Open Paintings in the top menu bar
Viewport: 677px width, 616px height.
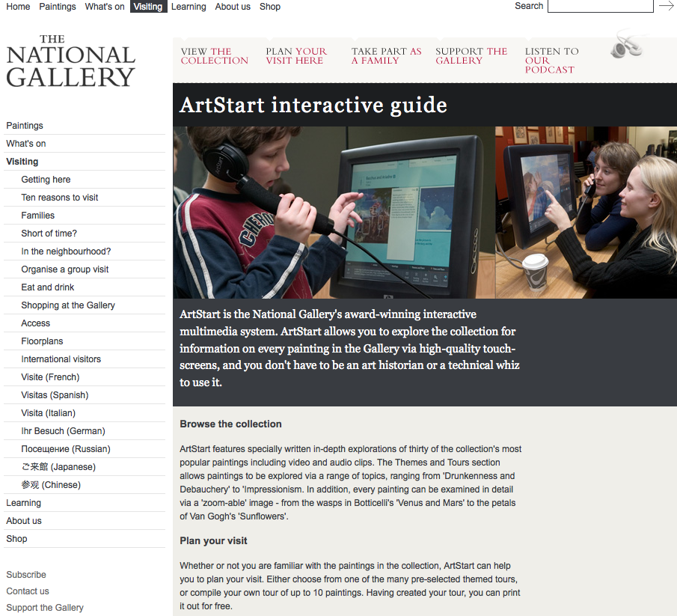(x=58, y=7)
